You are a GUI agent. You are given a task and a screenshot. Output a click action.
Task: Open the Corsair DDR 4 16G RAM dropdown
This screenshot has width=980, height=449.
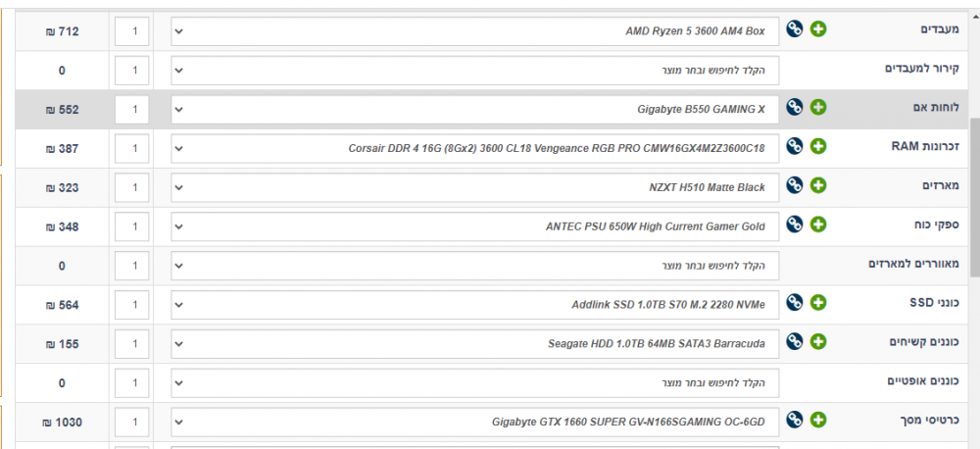(x=475, y=148)
